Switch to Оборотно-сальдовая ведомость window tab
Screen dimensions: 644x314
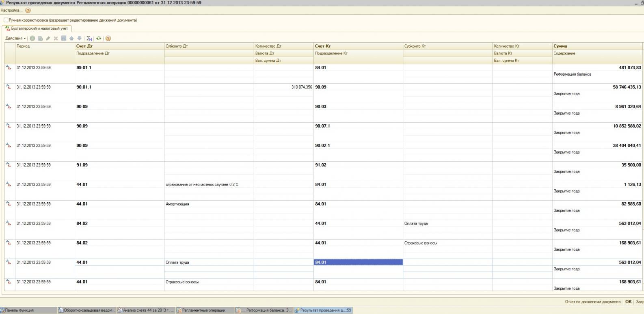(87, 310)
